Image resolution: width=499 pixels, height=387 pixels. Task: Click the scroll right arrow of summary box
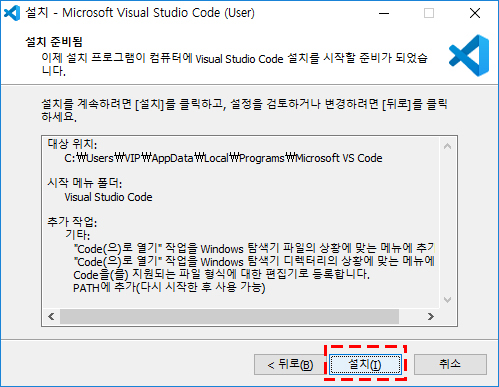(x=431, y=316)
